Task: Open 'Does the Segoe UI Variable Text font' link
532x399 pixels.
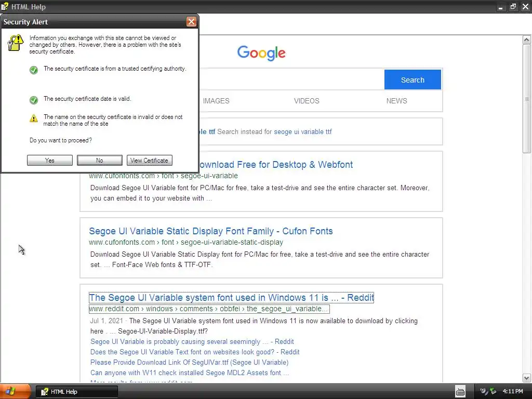Action: click(195, 352)
